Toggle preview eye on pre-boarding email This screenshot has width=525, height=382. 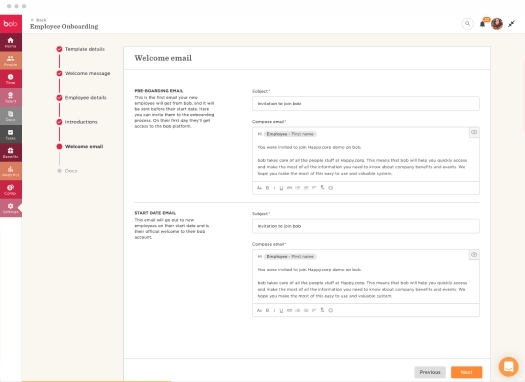474,132
